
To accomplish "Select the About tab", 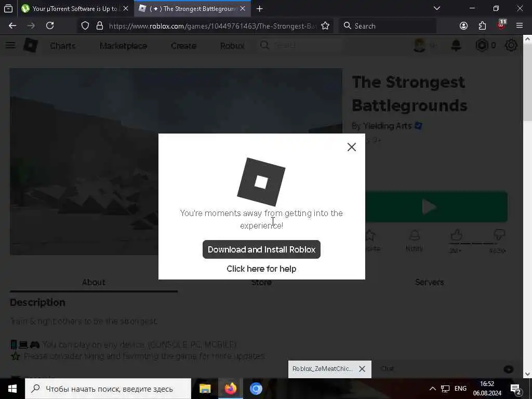I will (94, 282).
